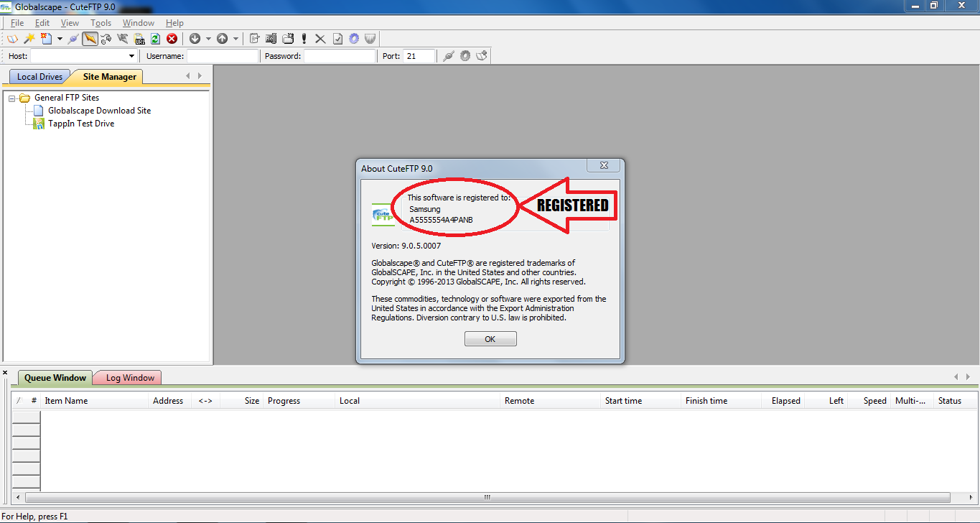
Task: Open the View menu
Action: click(70, 23)
